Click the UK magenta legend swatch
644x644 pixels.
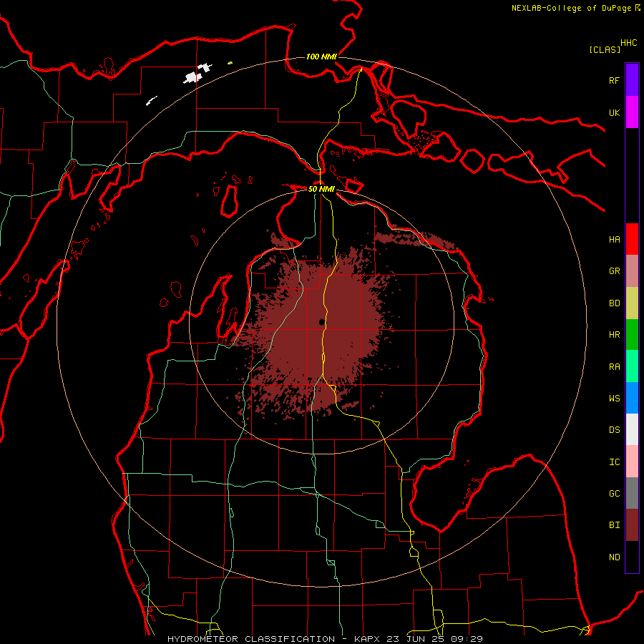(632, 112)
